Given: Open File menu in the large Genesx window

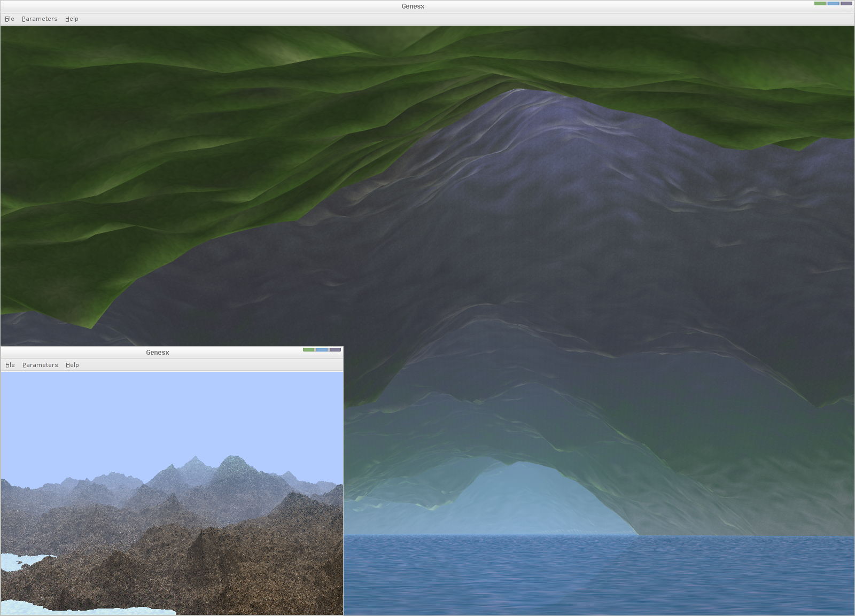Looking at the screenshot, I should click(x=10, y=19).
